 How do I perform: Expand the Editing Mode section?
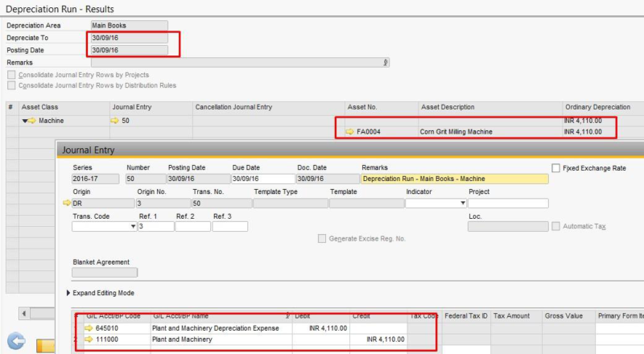coord(68,293)
